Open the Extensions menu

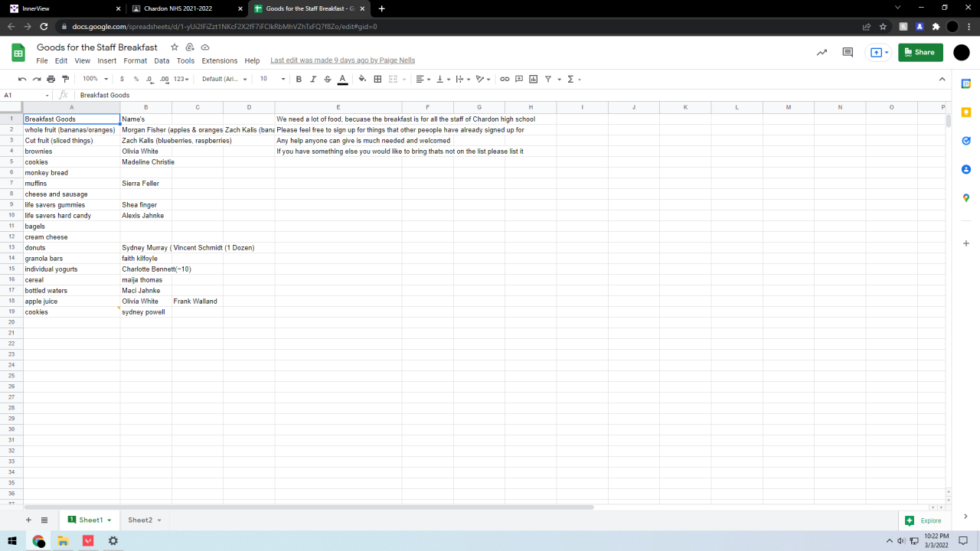(220, 60)
